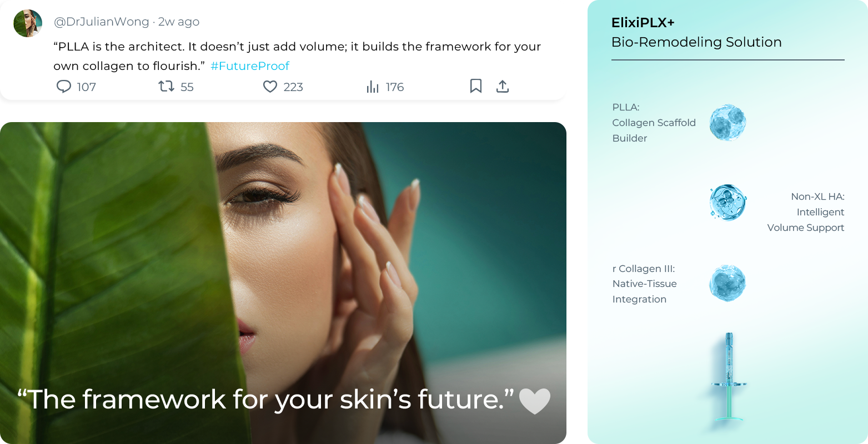Click the r Collagen III sphere icon
This screenshot has width=868, height=444.
(x=727, y=283)
